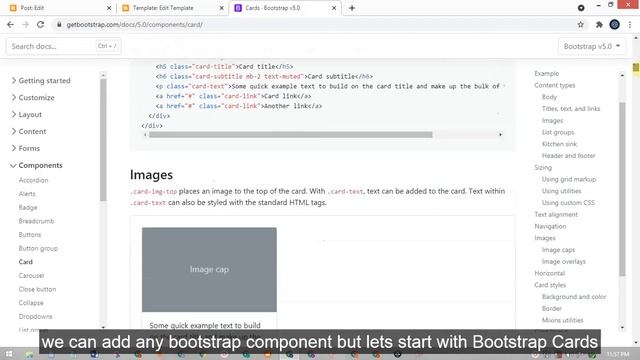Select the Card sidebar link

(25, 262)
